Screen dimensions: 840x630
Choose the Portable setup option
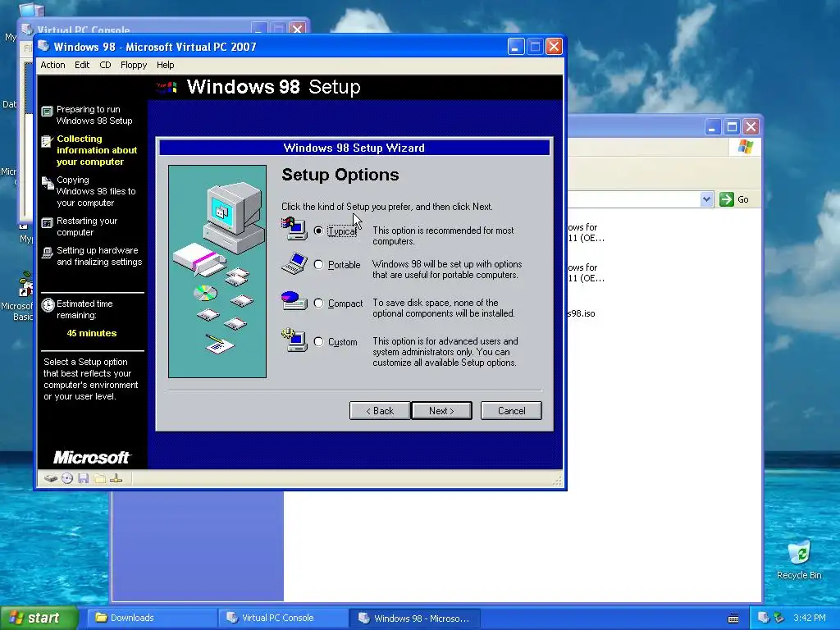click(319, 265)
